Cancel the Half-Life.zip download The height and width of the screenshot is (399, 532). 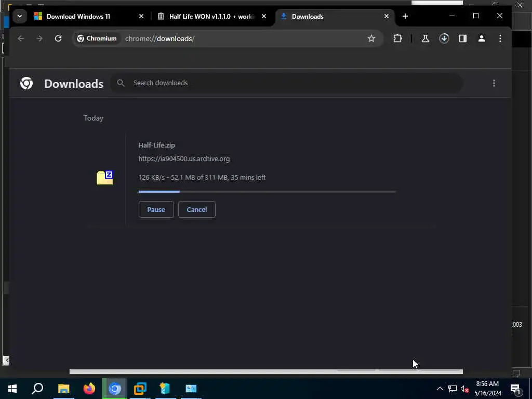click(x=197, y=209)
